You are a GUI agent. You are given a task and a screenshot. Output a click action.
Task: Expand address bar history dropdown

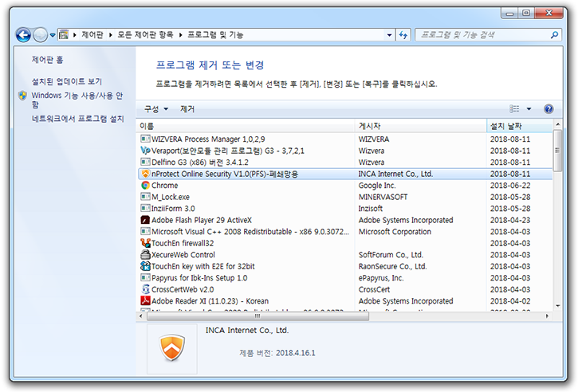coord(389,35)
